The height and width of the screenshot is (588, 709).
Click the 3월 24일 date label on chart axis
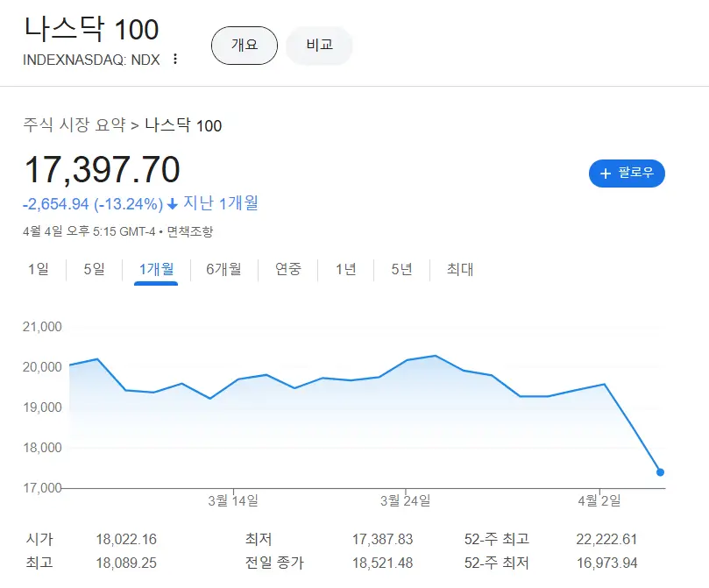pos(405,500)
